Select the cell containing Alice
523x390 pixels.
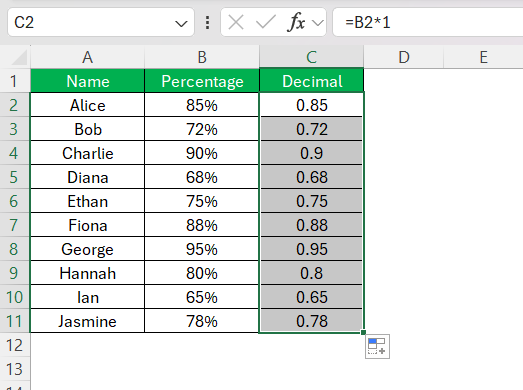[x=87, y=105]
